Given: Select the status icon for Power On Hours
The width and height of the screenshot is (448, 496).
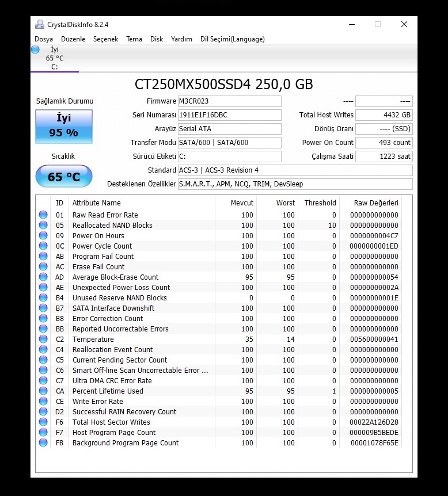Looking at the screenshot, I should click(43, 236).
